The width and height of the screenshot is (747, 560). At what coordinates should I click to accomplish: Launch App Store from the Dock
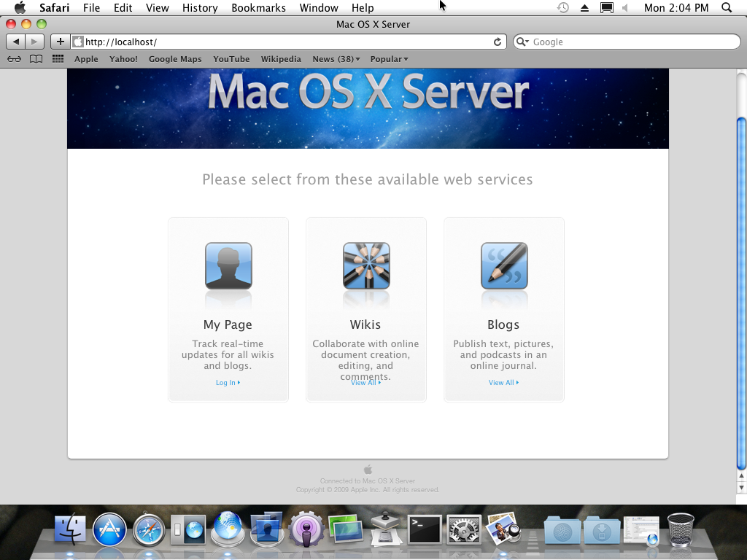(109, 529)
